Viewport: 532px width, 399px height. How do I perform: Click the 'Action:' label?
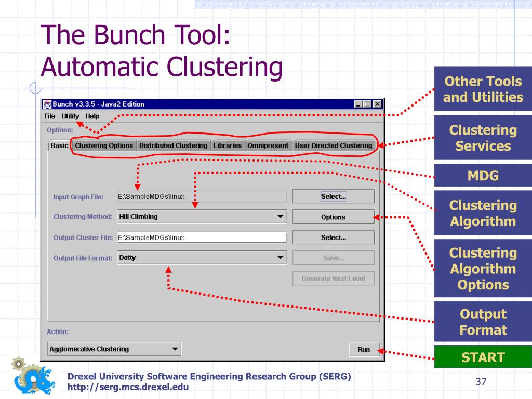click(x=58, y=332)
